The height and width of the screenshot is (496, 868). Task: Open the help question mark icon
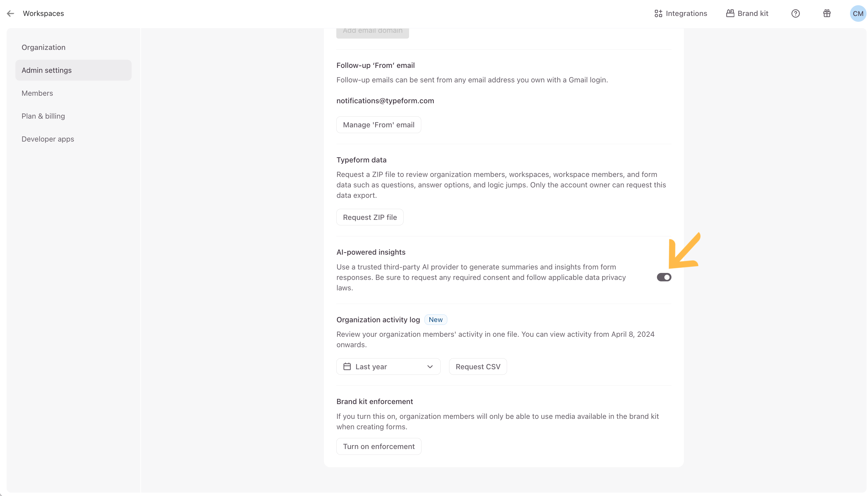(x=795, y=14)
